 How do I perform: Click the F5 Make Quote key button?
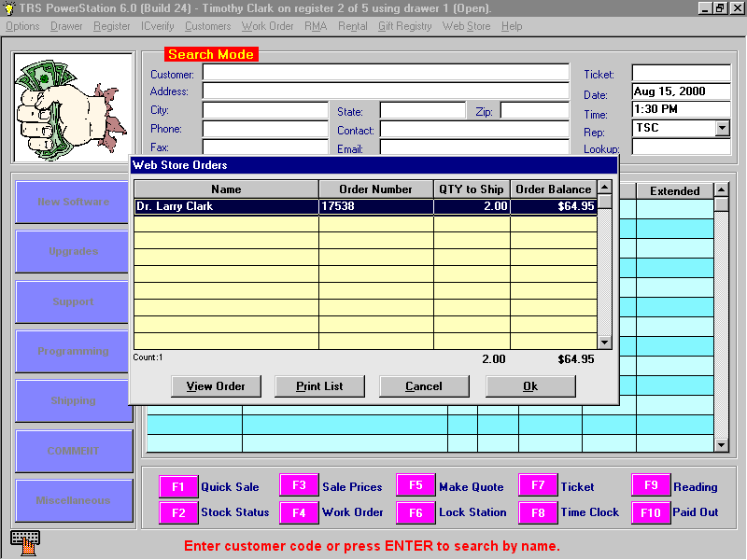416,485
